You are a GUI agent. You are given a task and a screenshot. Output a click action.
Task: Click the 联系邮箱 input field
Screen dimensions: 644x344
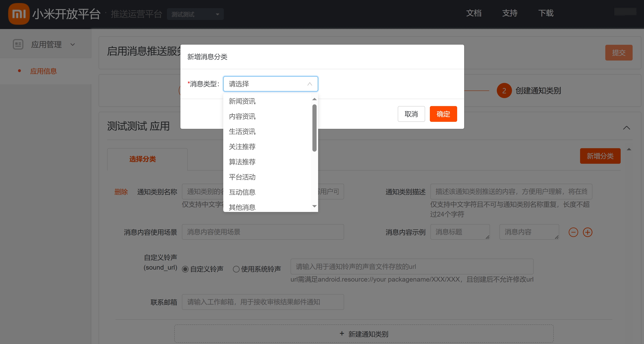click(x=263, y=302)
